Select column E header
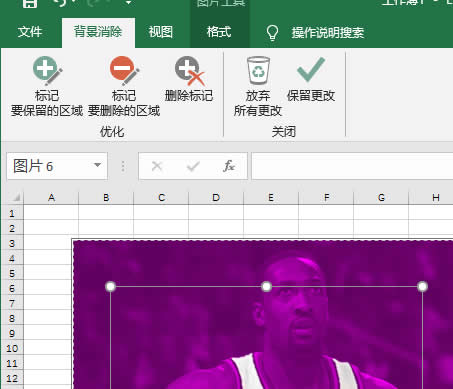Viewport: 453px width, 389px height. (271, 198)
